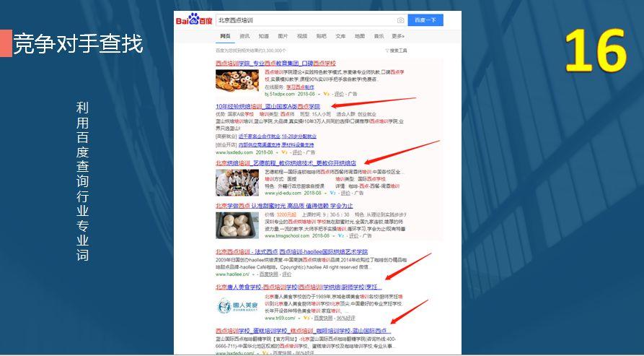This screenshot has width=644, height=356.
Task: Click V2 badge beside www.yid-edu.com
Action: 333,193
